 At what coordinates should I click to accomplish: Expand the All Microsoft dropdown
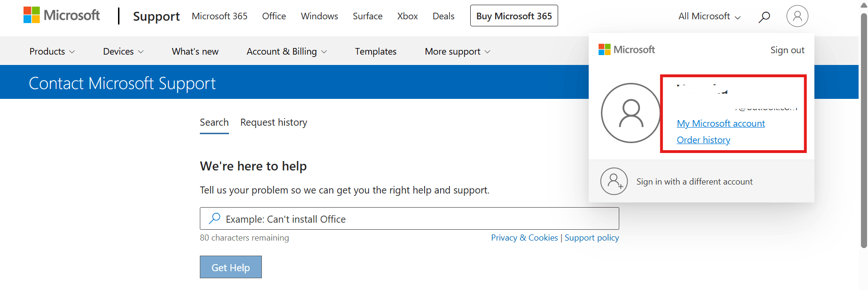click(709, 16)
